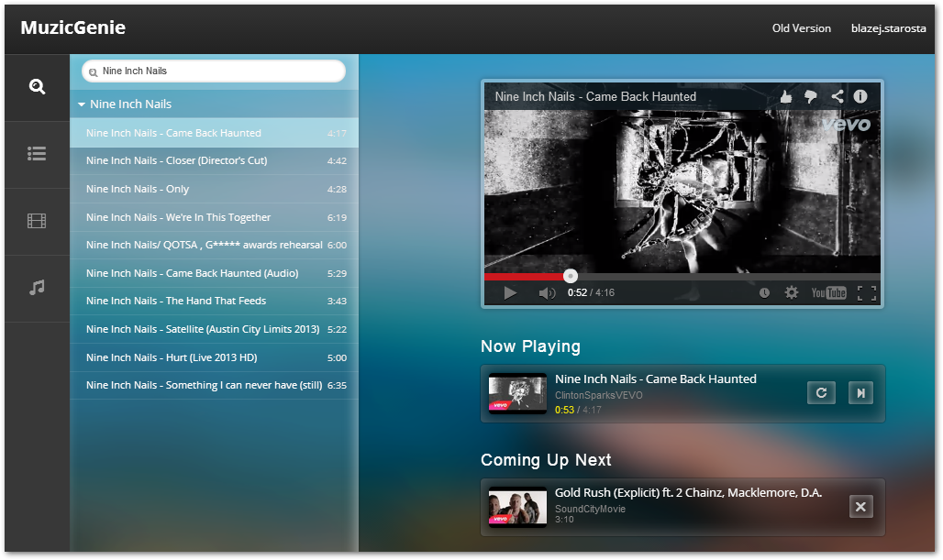This screenshot has height=560, width=943.
Task: Enter fullscreen video mode
Action: (867, 293)
